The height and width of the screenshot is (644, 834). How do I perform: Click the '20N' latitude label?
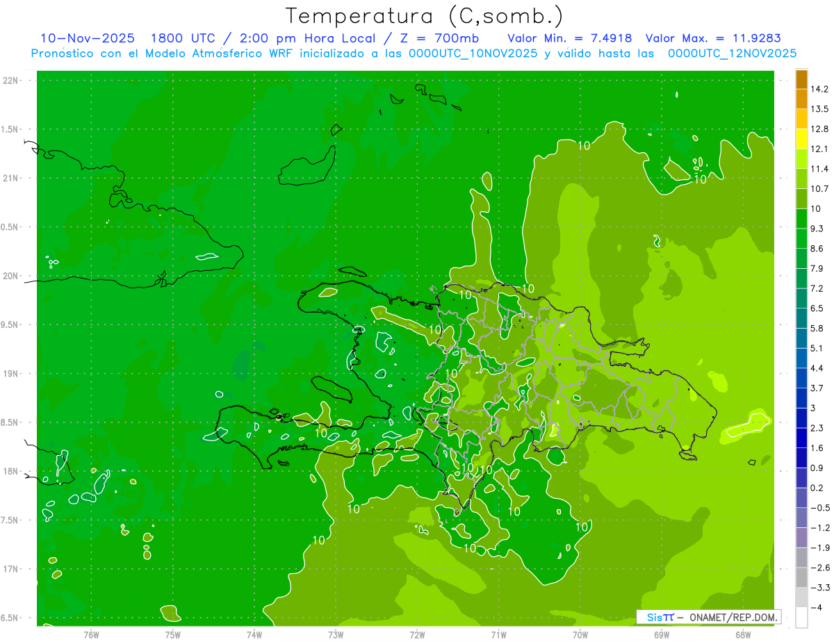tap(11, 276)
